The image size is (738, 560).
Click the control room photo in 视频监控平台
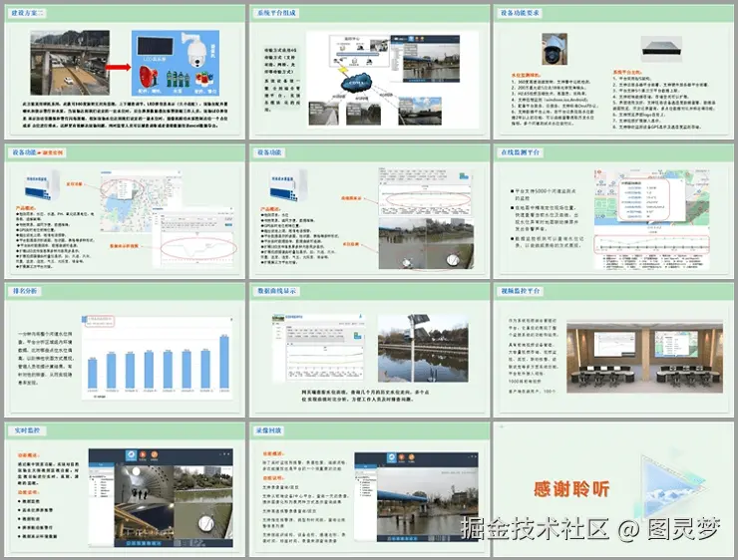tap(644, 358)
